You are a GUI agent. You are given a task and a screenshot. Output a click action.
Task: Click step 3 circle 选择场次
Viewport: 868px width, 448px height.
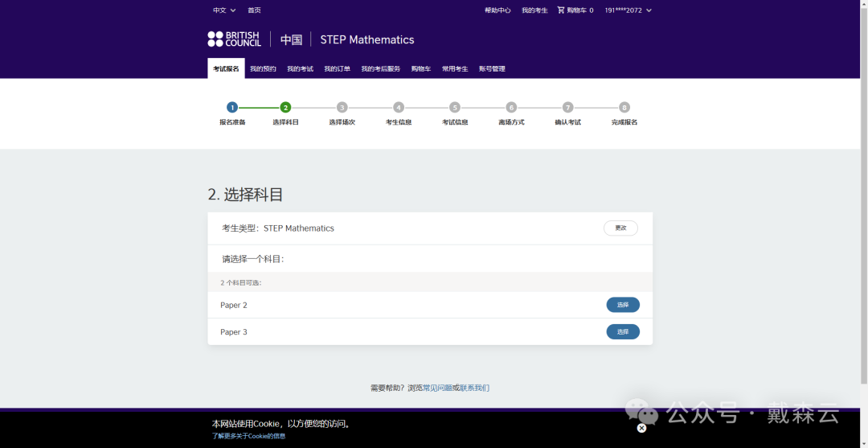click(342, 108)
